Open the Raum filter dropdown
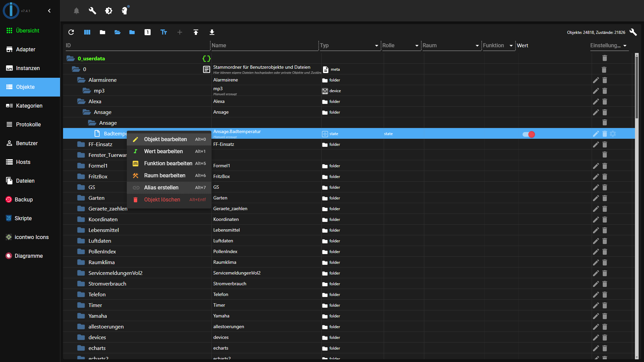This screenshot has height=362, width=644. [x=477, y=46]
